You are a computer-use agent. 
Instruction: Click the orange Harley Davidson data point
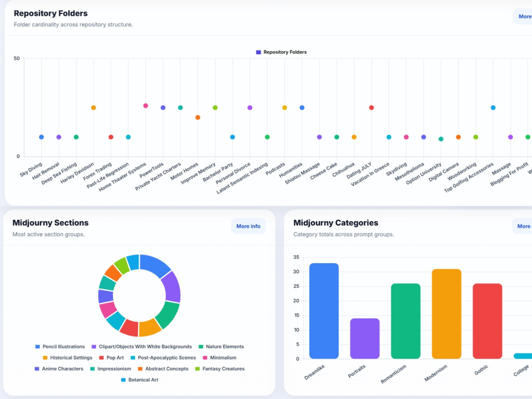93,107
